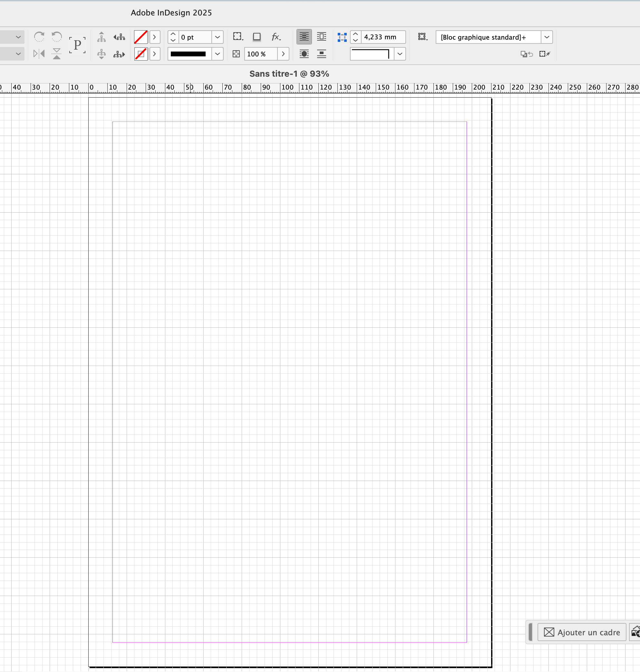
Task: Click the drop shadow icon
Action: [257, 36]
